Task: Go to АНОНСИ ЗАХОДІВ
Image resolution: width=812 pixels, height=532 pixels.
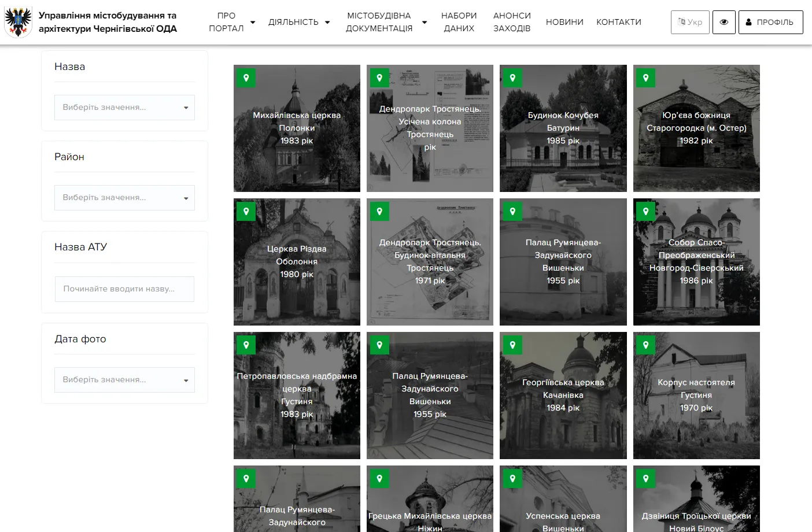Action: tap(512, 22)
